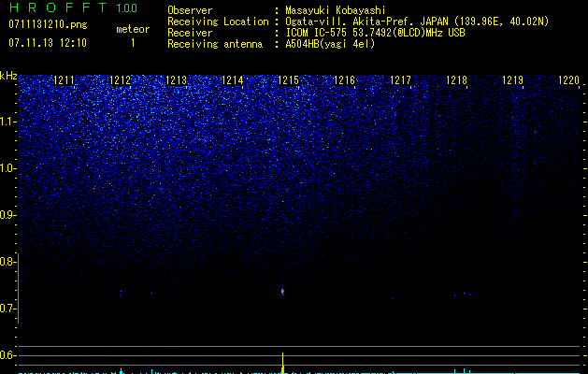Click the 0.6 kHz axis label
This screenshot has height=374, width=588.
pos(7,355)
